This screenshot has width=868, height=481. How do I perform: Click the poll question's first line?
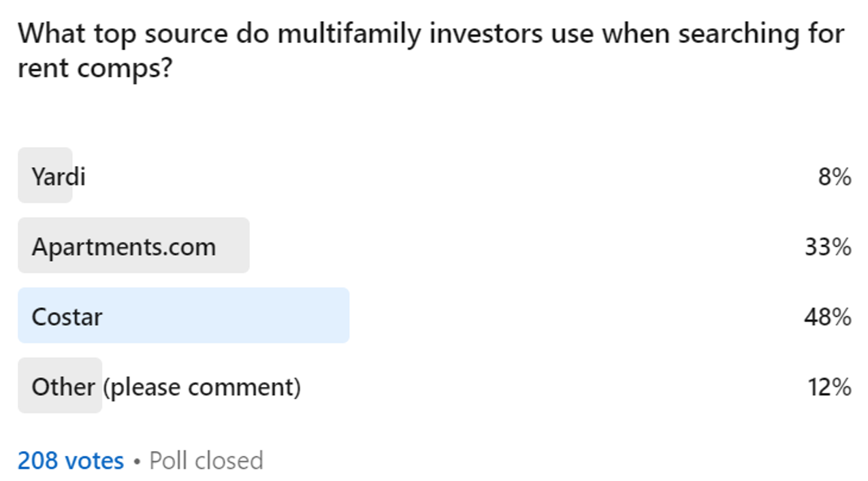[x=430, y=33]
